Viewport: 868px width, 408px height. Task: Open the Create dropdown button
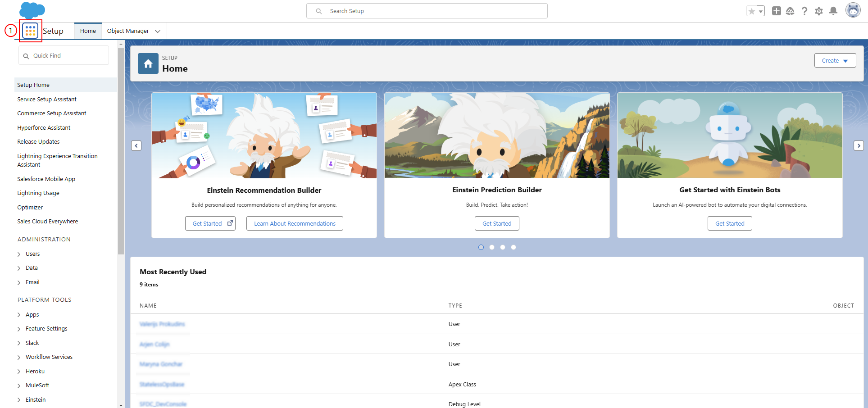pos(835,61)
